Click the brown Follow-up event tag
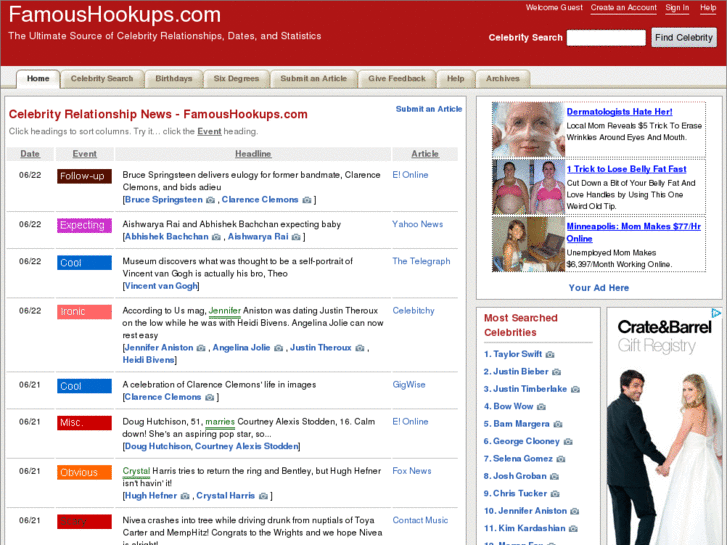Screen dimensions: 727x545 pos(84,176)
